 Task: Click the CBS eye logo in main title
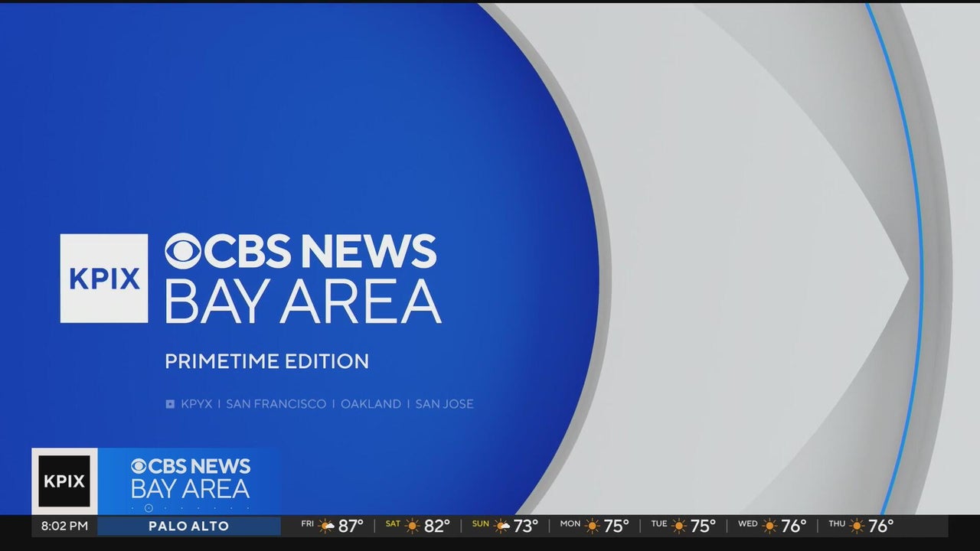click(x=183, y=251)
